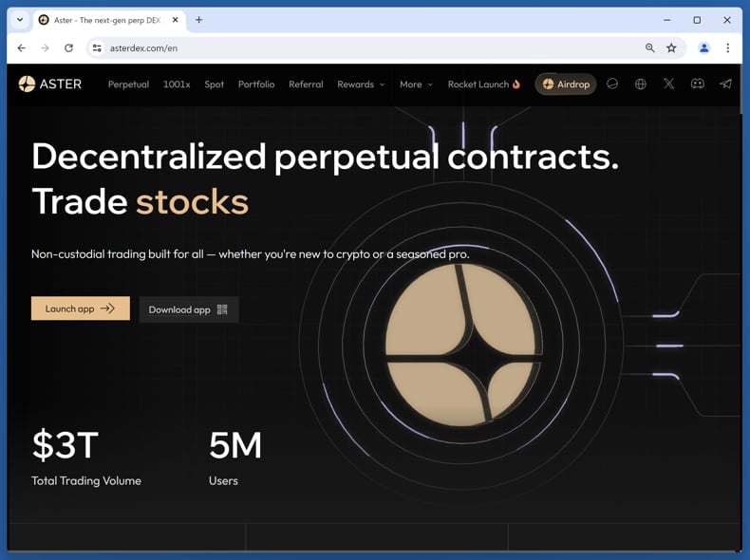Open the 1001x menu item
The image size is (750, 560).
click(177, 84)
